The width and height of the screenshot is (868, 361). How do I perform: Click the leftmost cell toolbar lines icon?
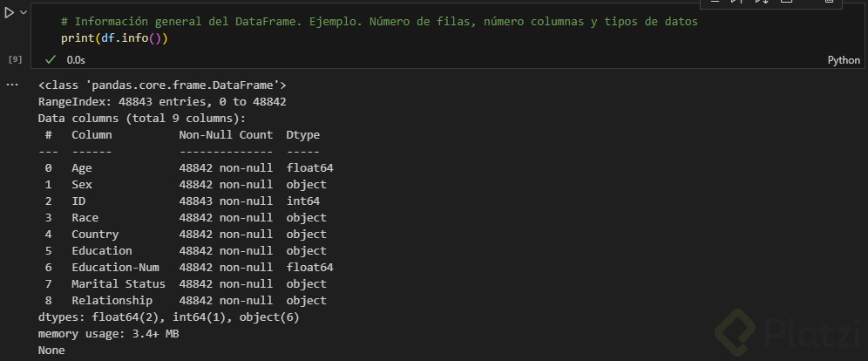coord(715,2)
